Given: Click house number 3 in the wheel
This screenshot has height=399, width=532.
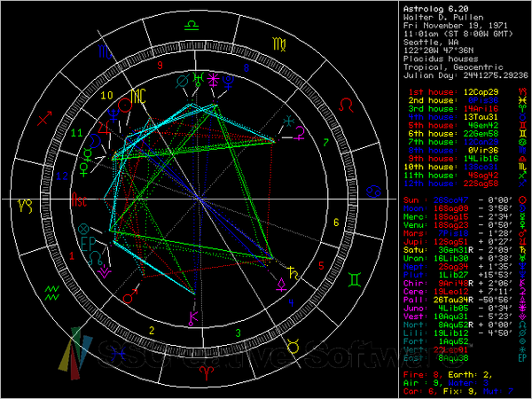Looking at the screenshot, I should click(239, 333).
